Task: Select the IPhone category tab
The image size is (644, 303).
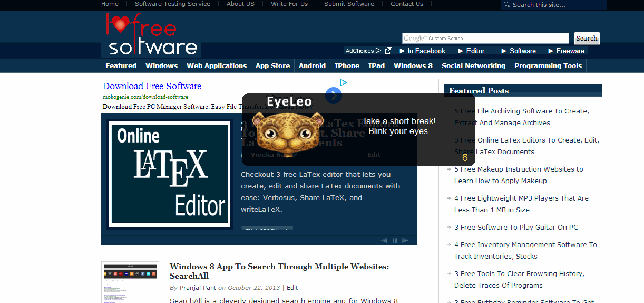Action: [x=347, y=65]
